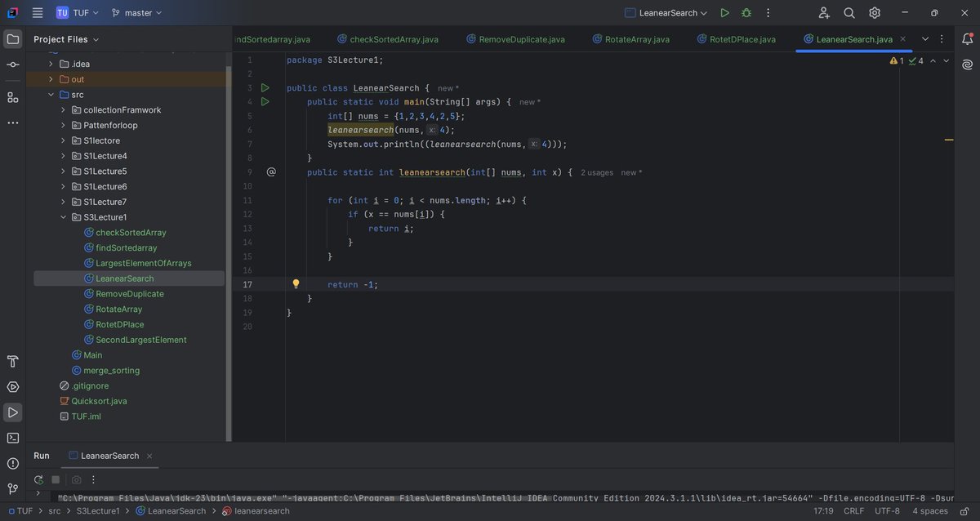Collapse the src folder
The image size is (980, 521).
51,95
